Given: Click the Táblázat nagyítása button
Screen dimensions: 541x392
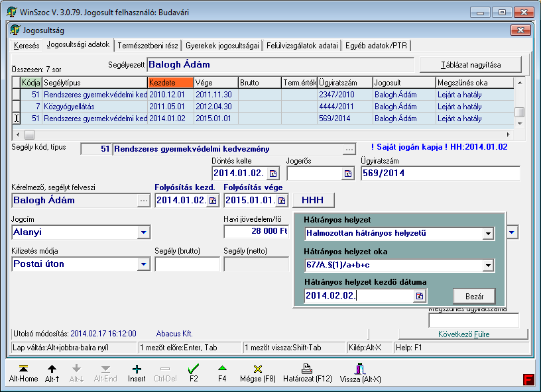Looking at the screenshot, I should tap(471, 65).
